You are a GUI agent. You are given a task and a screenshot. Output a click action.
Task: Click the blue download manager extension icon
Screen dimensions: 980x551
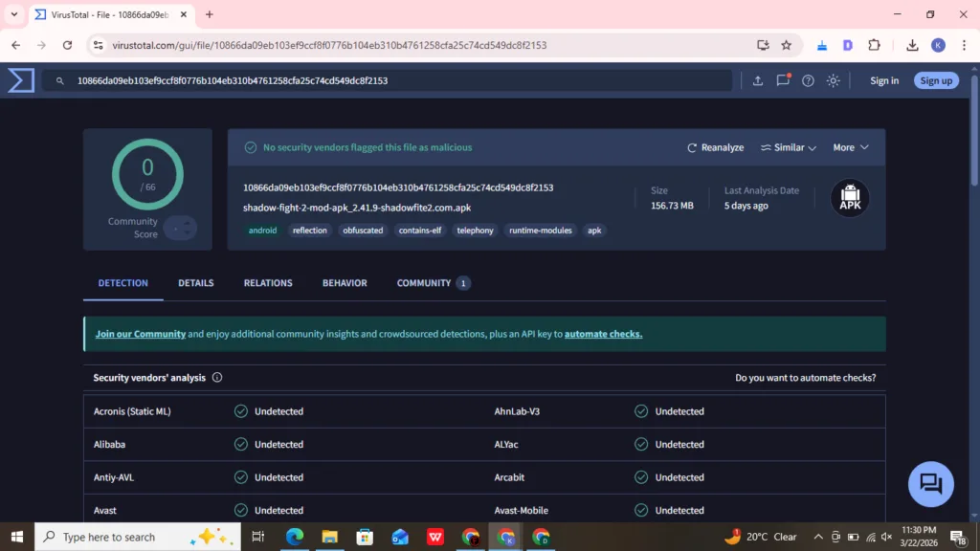tap(822, 45)
